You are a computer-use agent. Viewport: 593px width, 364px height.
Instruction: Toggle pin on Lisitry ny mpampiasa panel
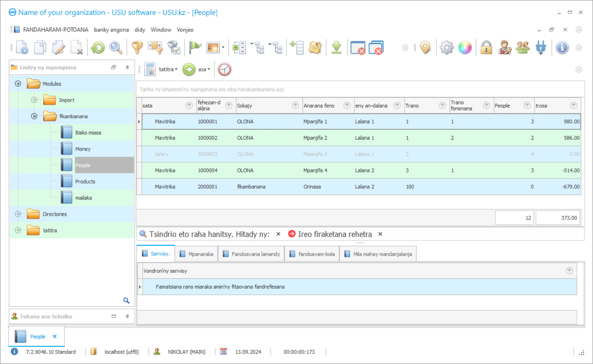[127, 67]
